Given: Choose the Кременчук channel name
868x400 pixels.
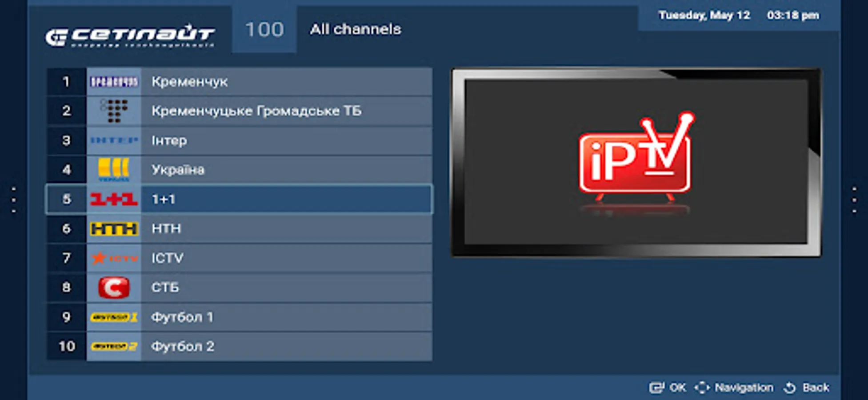Looking at the screenshot, I should pyautogui.click(x=190, y=82).
